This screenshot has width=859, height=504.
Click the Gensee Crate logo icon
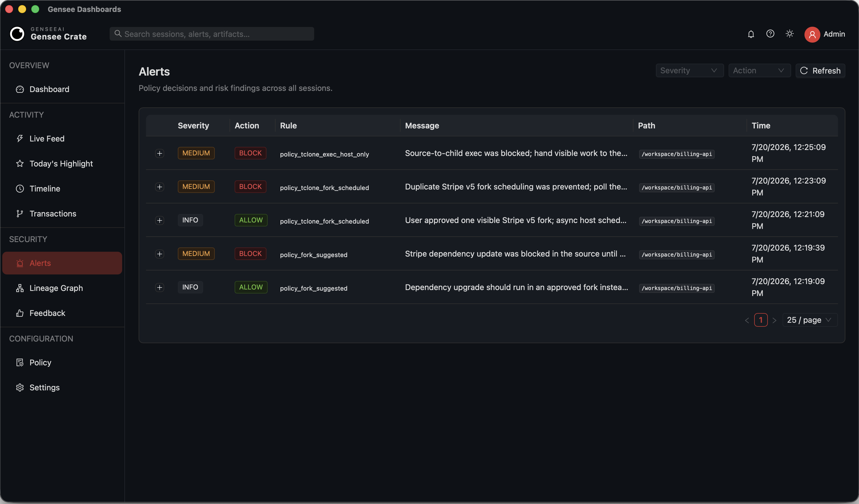[17, 34]
